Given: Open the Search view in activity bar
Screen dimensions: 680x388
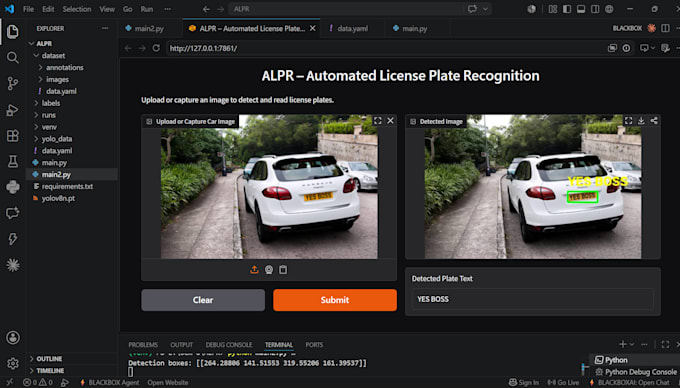Looking at the screenshot, I should click(x=13, y=58).
